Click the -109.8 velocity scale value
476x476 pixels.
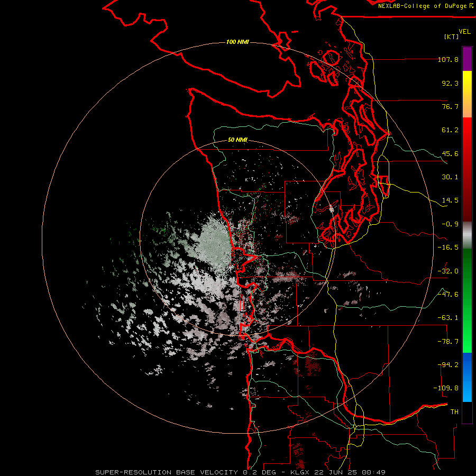click(446, 388)
